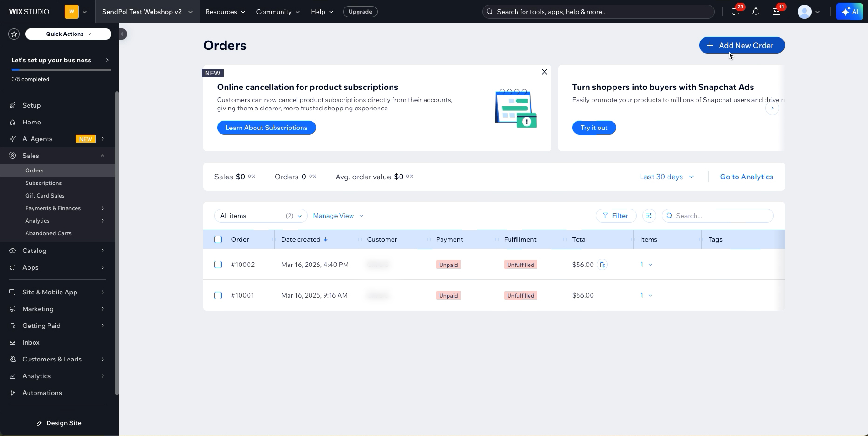The width and height of the screenshot is (868, 436).
Task: Collapse the sidebar with the arrow handle
Action: coord(122,34)
